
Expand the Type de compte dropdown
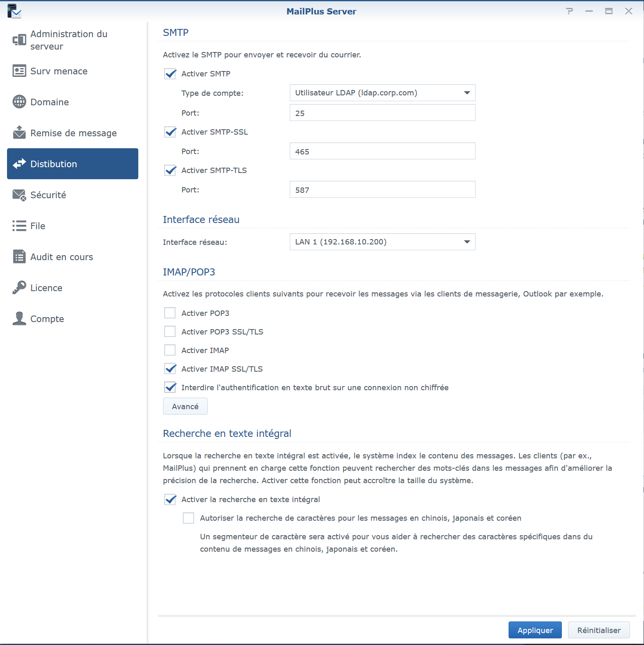[382, 93]
